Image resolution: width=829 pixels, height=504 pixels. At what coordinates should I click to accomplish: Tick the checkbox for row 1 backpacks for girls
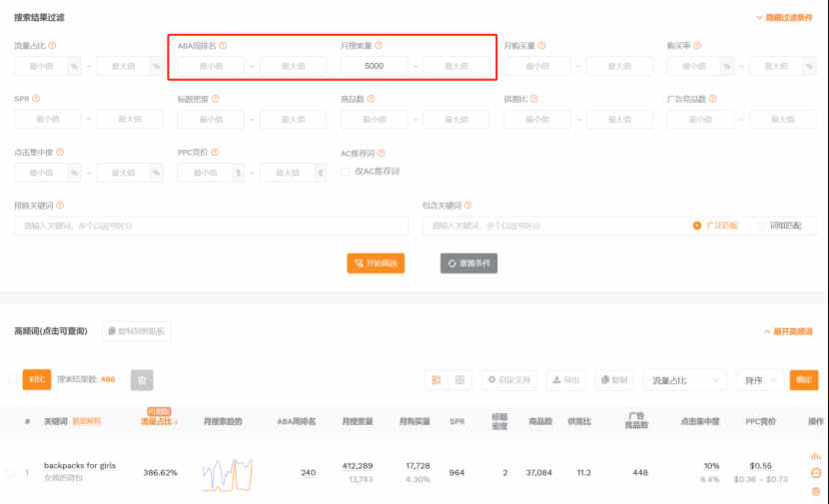[x=12, y=472]
